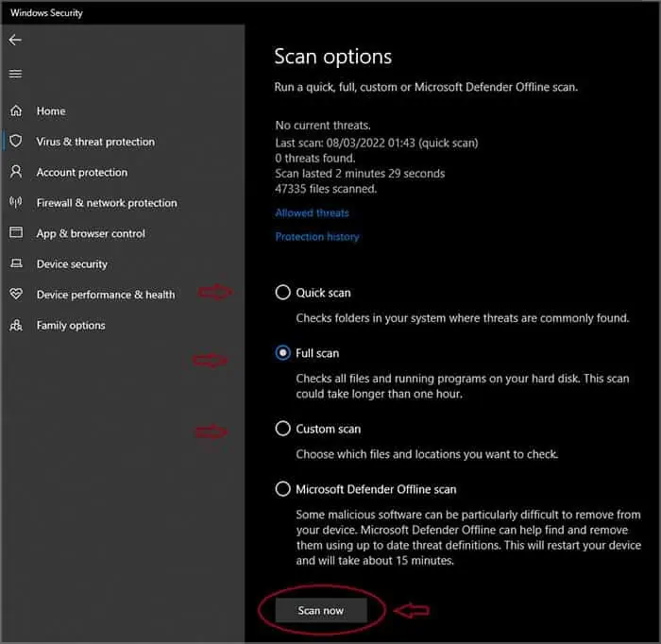
Task: Open the hamburger navigation menu
Action: click(x=15, y=74)
